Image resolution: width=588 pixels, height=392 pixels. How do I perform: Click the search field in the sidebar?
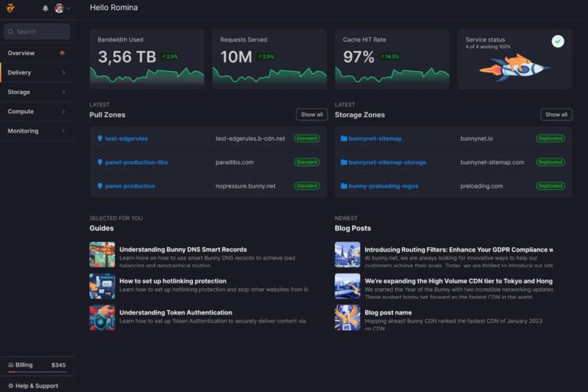click(37, 31)
